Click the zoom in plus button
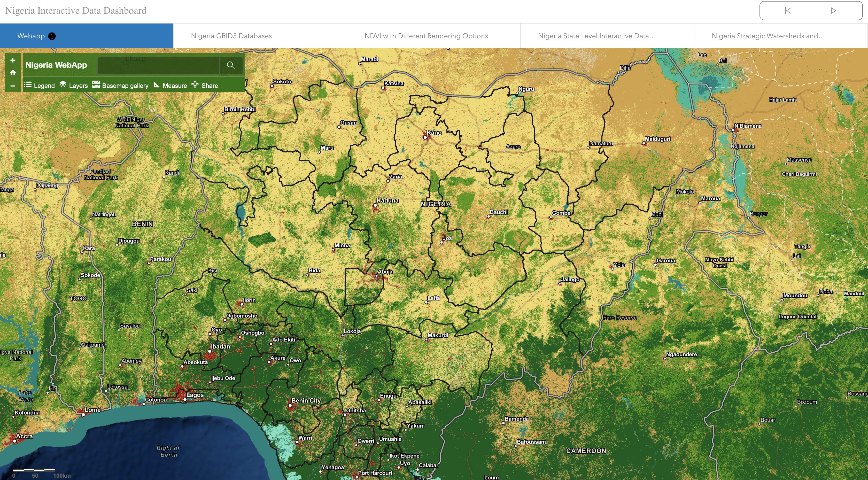 pos(13,60)
